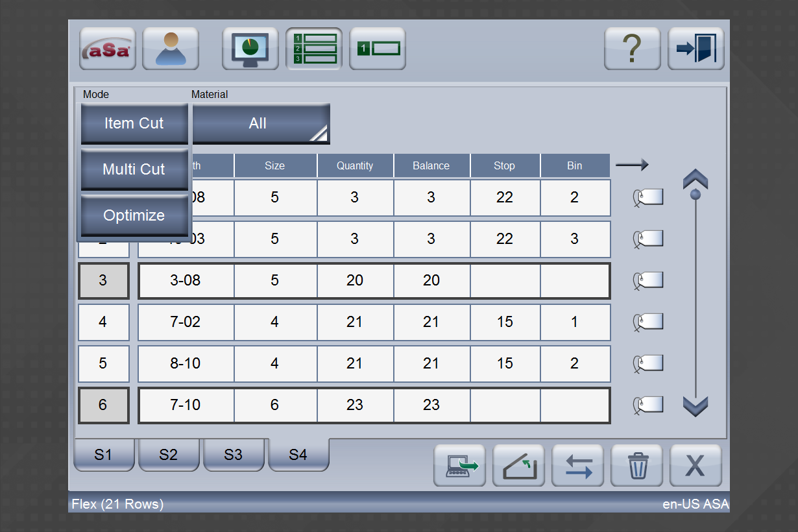The width and height of the screenshot is (798, 532).
Task: Choose Optimize from Mode list
Action: (x=134, y=215)
